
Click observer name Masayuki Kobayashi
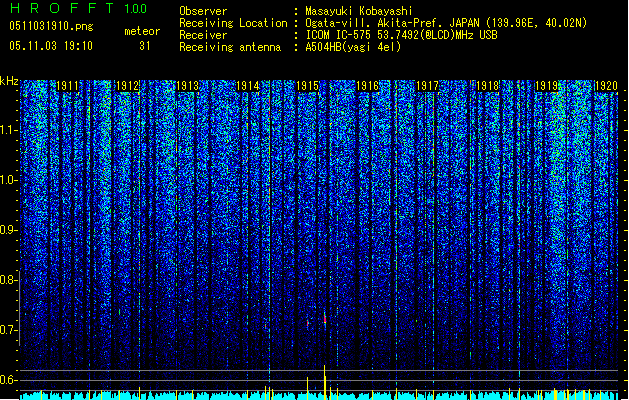359,11
